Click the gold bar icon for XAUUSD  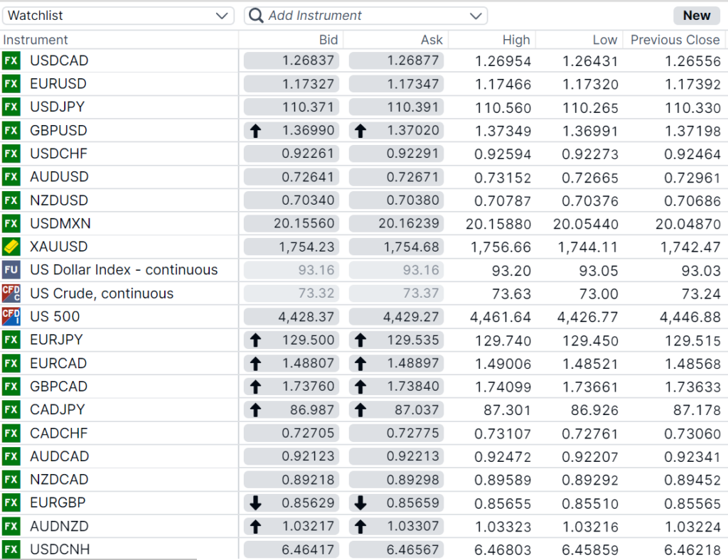coord(11,247)
